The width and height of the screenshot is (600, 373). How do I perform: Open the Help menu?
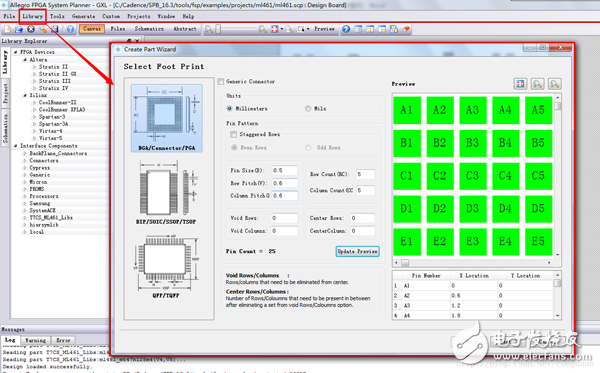(x=188, y=16)
